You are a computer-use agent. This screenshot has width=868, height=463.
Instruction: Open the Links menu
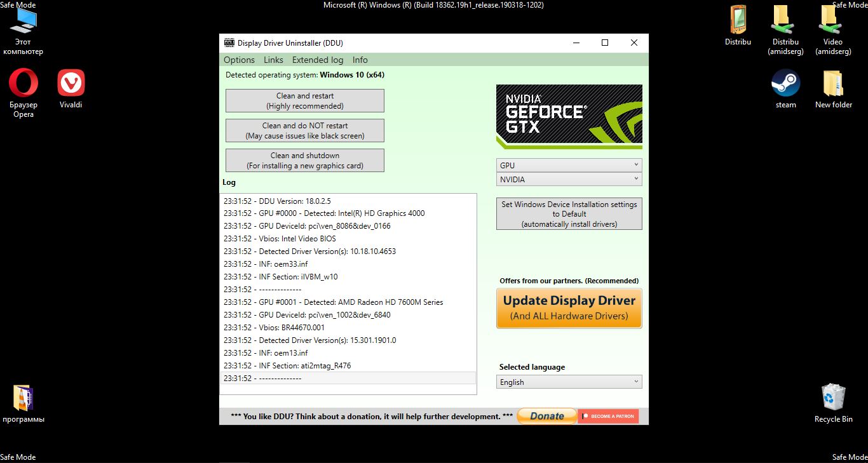[x=273, y=60]
